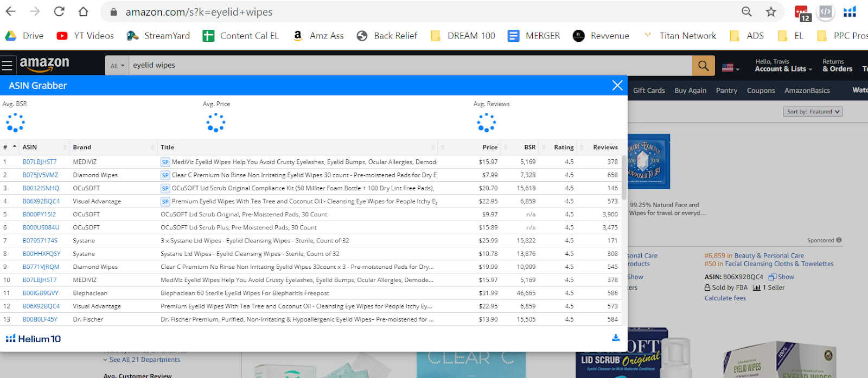The height and width of the screenshot is (378, 868).
Task: Submit the Amazon search with magnifier button
Action: click(x=703, y=66)
